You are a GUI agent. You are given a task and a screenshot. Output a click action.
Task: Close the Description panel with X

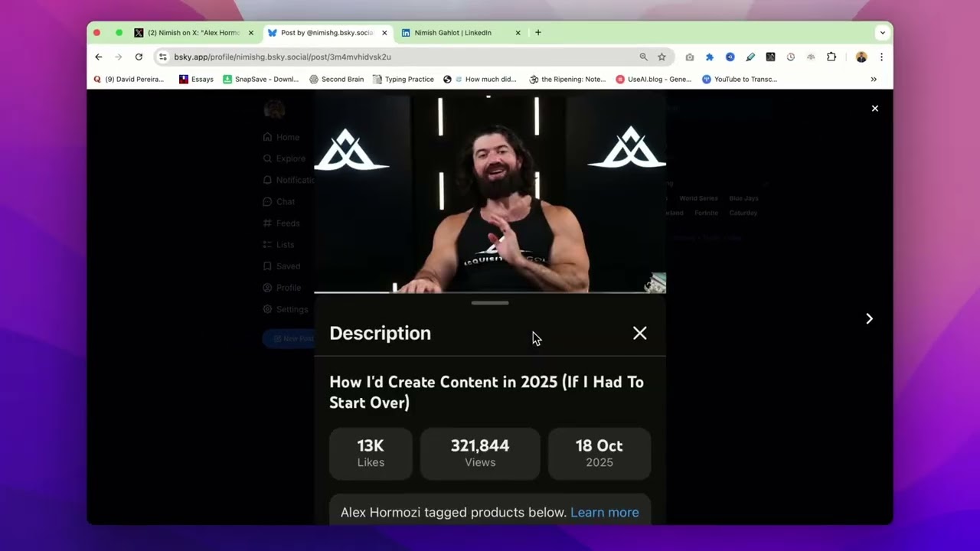coord(639,333)
